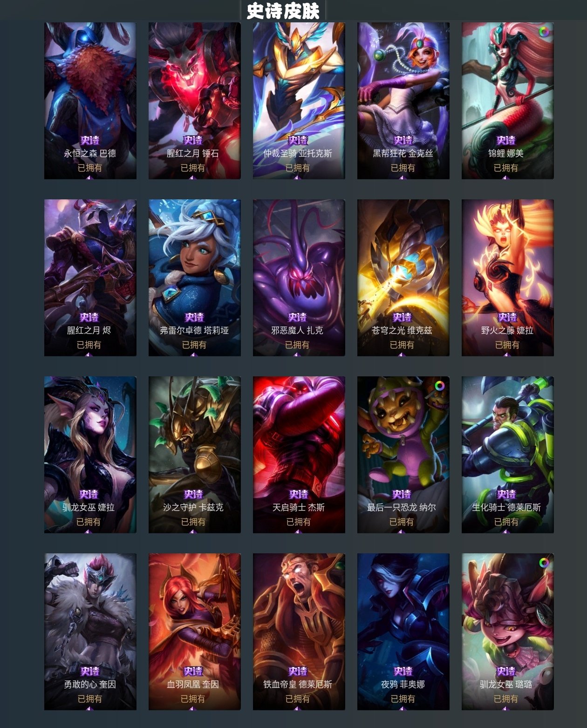Select the 勇敢的心 奎因 skin thumbnail

point(90,632)
